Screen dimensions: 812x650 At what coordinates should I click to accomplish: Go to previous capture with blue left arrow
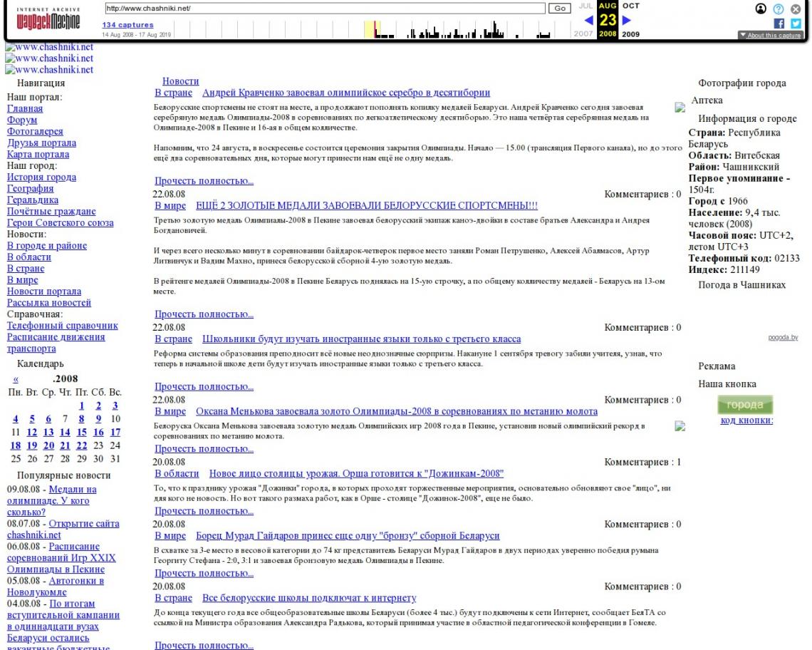coord(589,20)
